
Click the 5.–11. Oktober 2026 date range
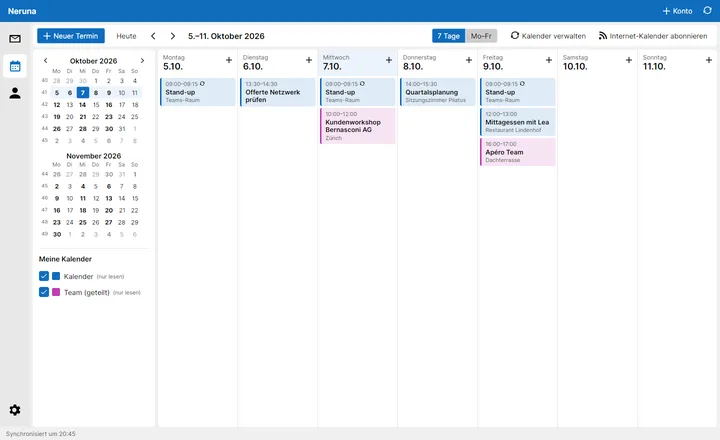[226, 36]
